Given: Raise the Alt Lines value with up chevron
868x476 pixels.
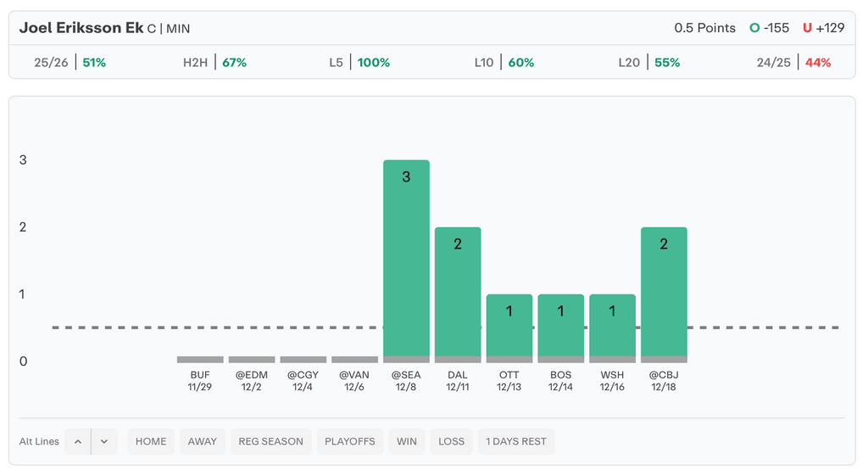Looking at the screenshot, I should [x=77, y=441].
